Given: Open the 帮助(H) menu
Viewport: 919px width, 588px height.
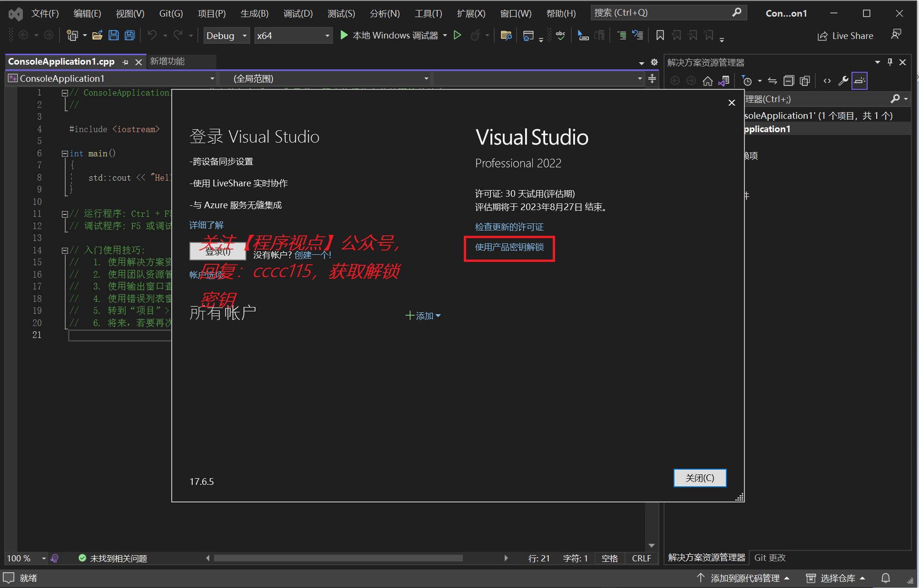Looking at the screenshot, I should pyautogui.click(x=561, y=13).
